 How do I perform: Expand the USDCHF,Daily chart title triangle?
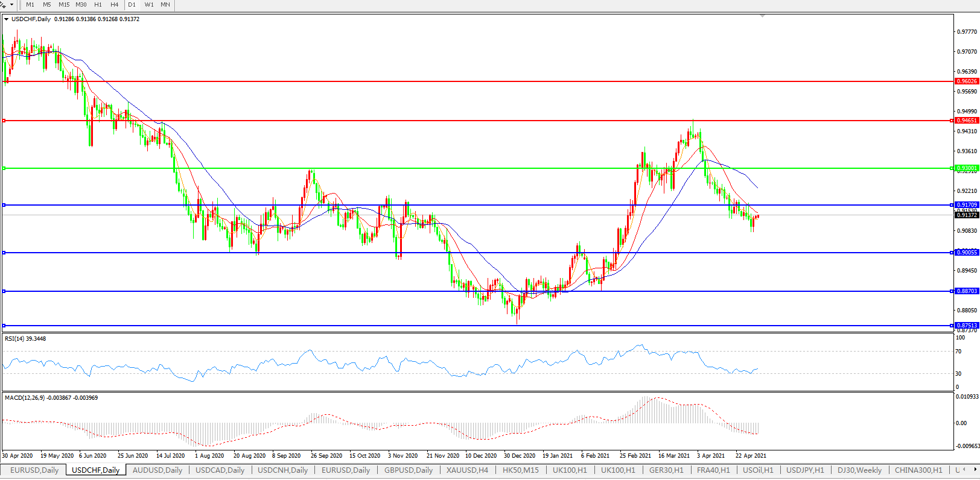[7, 19]
